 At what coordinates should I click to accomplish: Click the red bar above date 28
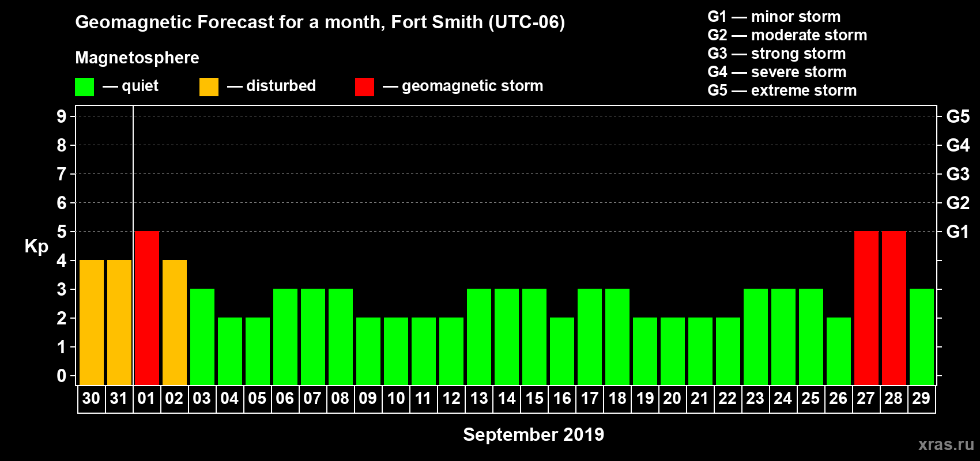point(894,308)
